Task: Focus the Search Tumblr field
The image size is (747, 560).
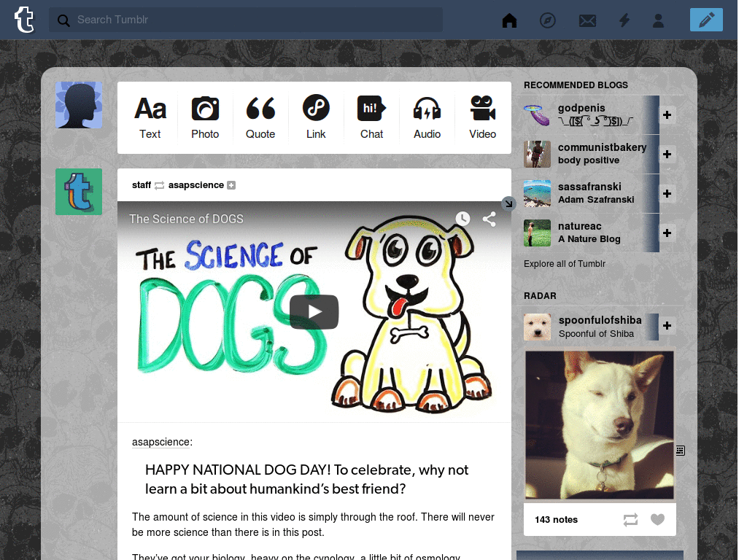Action: (x=245, y=20)
